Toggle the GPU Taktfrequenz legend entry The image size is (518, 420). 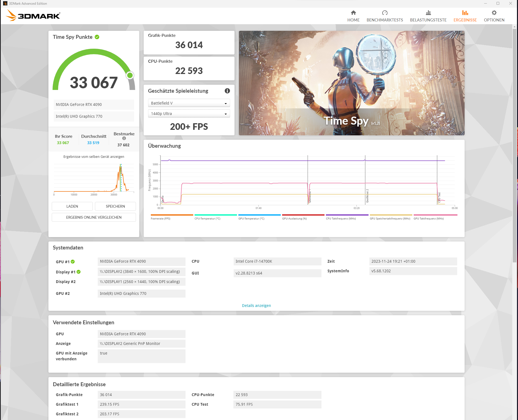[x=435, y=217]
